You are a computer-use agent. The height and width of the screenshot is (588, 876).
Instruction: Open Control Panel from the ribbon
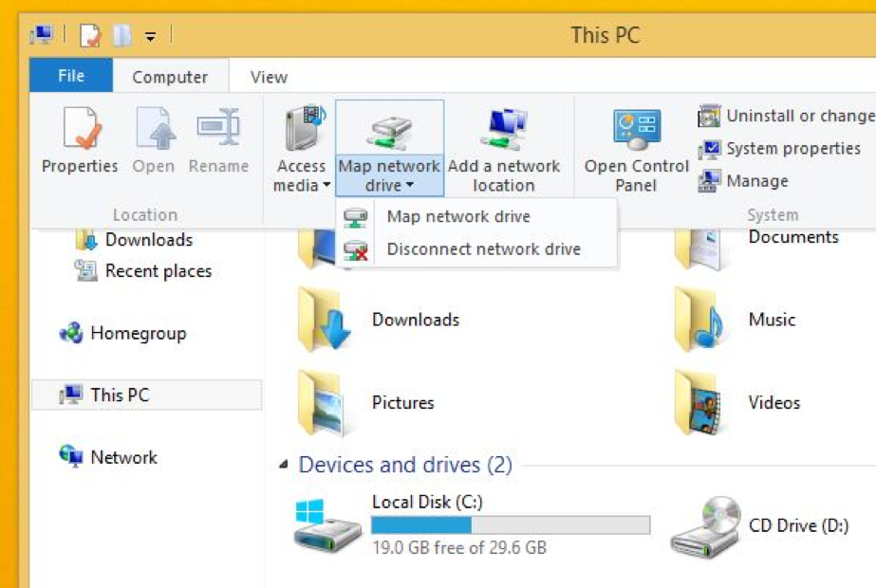[636, 147]
